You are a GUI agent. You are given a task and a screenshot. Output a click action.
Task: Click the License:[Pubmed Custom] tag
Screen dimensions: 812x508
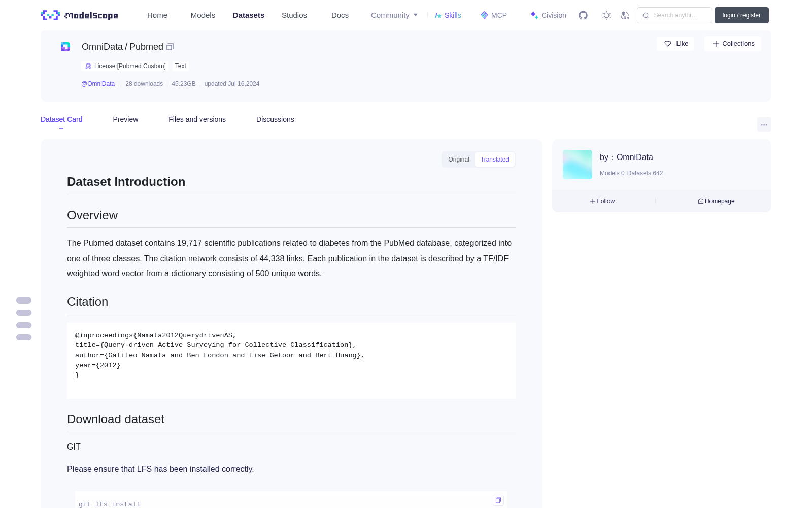click(x=125, y=66)
